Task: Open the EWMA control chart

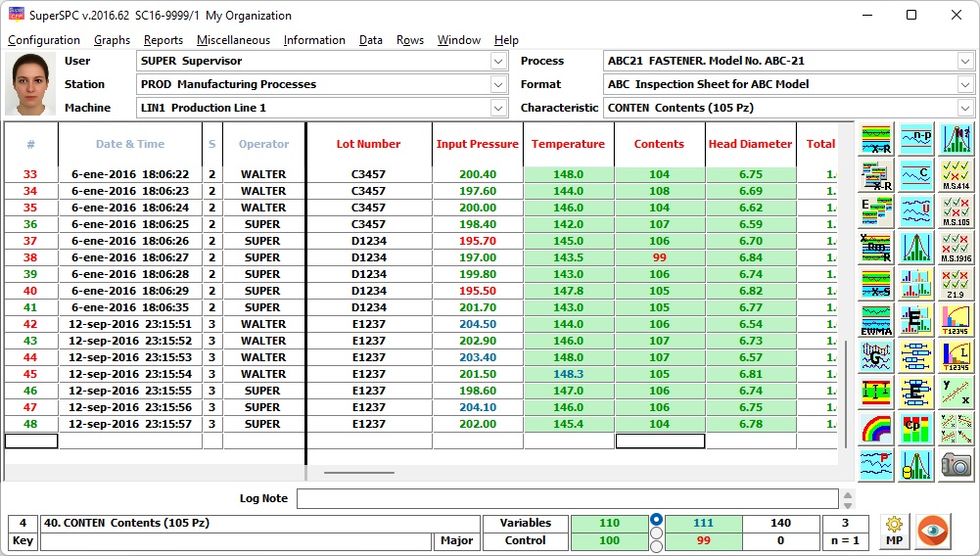Action: click(x=876, y=320)
